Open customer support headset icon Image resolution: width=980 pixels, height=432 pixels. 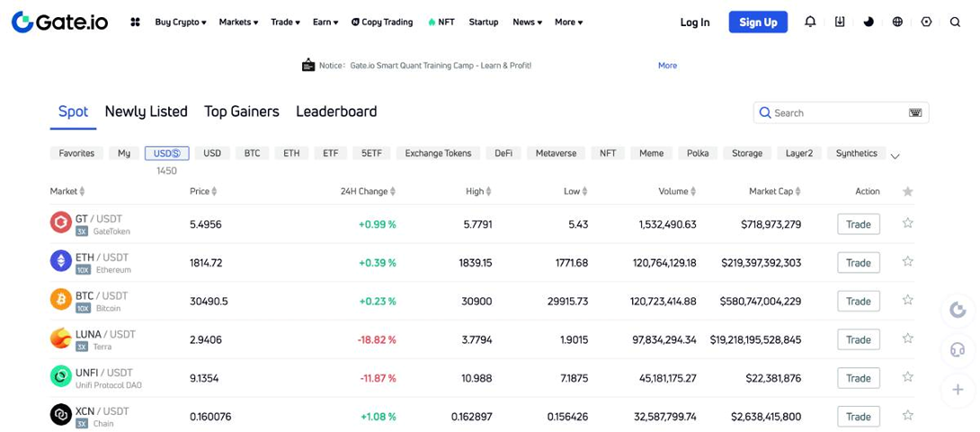click(x=958, y=349)
